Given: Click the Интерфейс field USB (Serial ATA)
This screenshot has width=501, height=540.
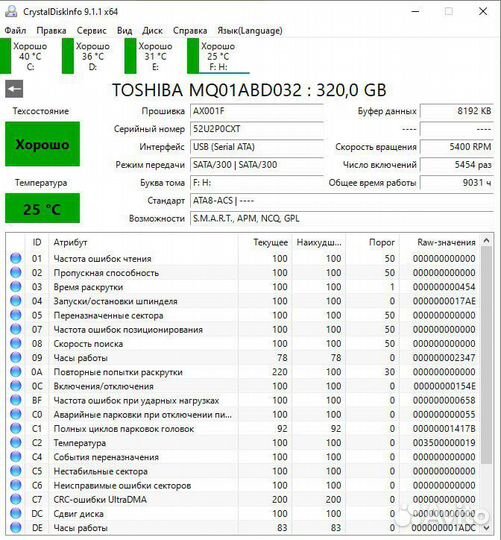Looking at the screenshot, I should point(257,147).
